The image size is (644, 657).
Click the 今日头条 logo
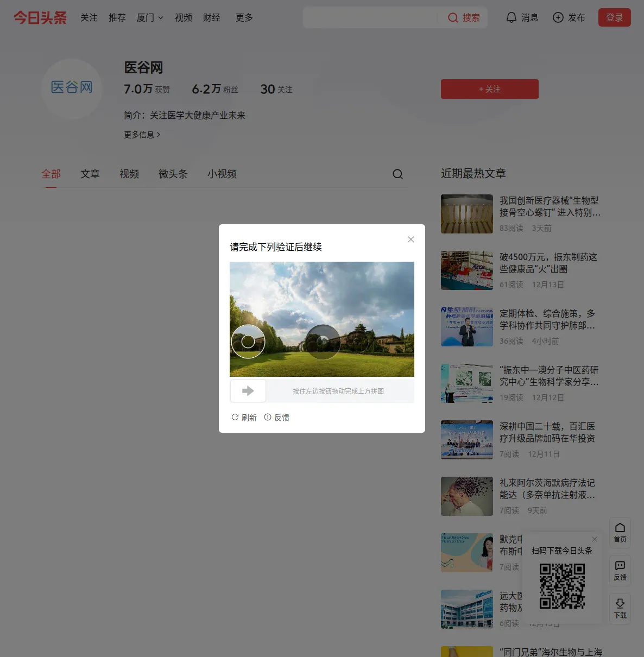tap(40, 17)
